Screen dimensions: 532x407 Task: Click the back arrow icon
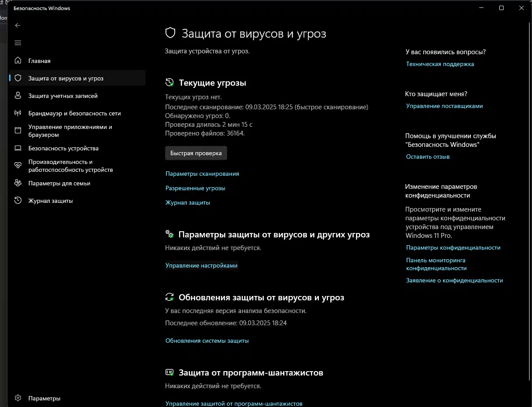18,25
